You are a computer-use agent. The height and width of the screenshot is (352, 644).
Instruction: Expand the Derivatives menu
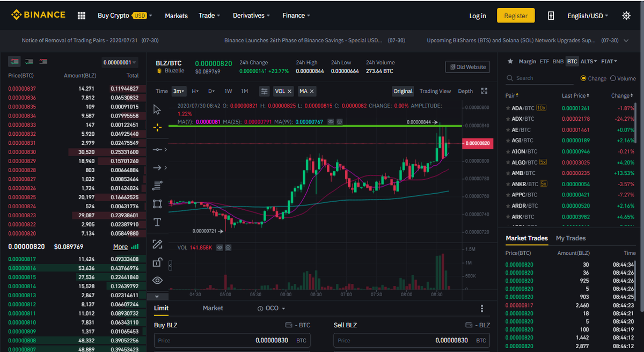point(251,16)
